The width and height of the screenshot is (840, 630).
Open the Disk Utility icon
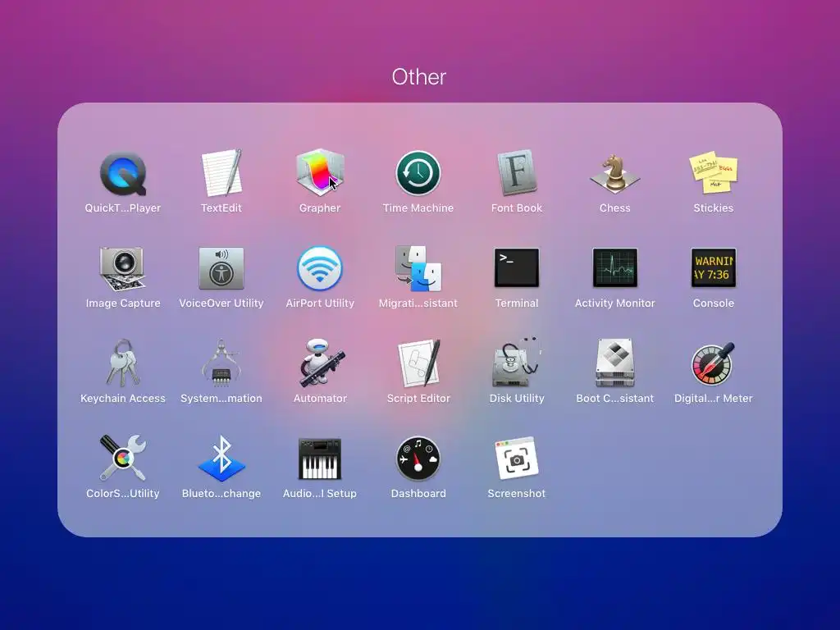click(x=517, y=363)
